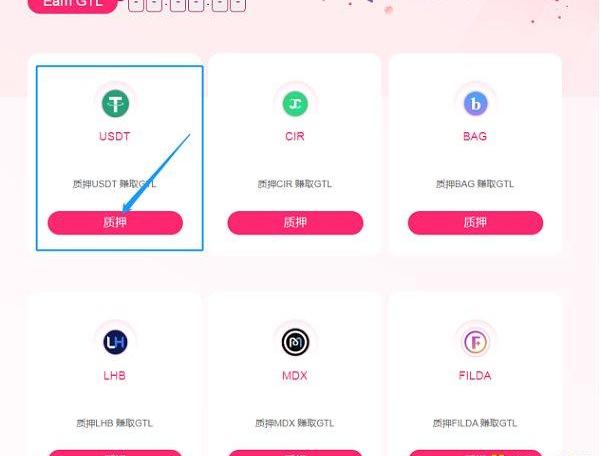Click the 质押BAG 赚取GTL description text
Viewport: 600px width, 456px height.
(x=475, y=184)
